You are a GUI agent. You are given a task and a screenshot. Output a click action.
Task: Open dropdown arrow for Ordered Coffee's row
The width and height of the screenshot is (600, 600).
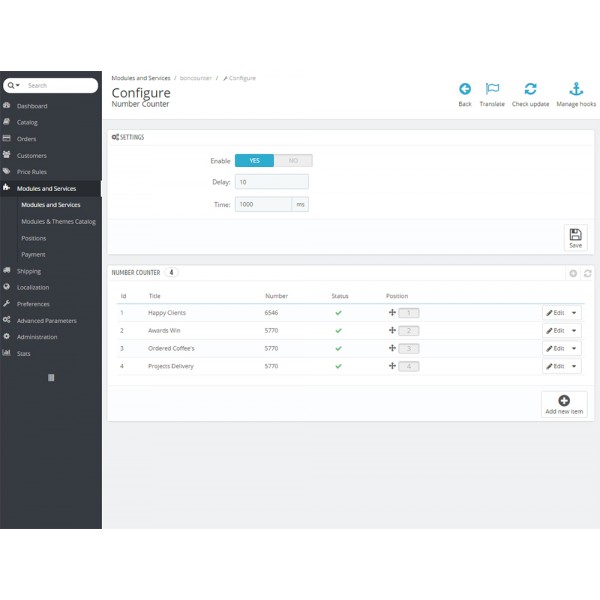click(574, 348)
